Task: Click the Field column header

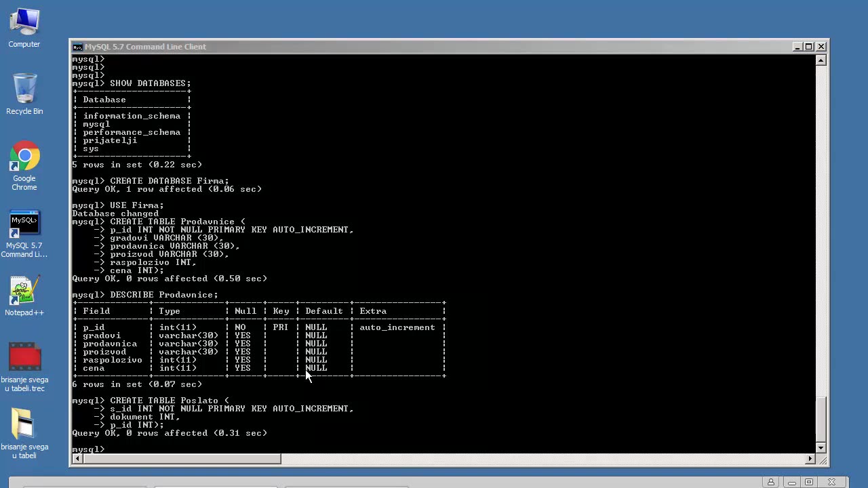Action: (x=96, y=311)
